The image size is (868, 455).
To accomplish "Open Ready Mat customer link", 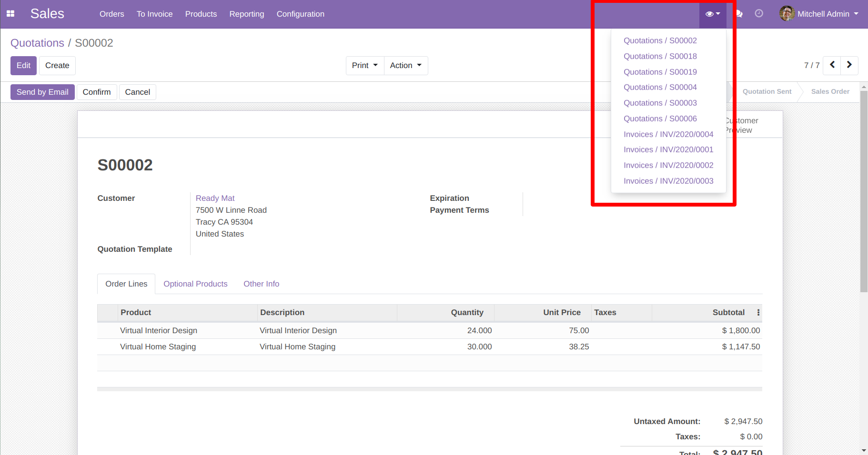I will (215, 198).
